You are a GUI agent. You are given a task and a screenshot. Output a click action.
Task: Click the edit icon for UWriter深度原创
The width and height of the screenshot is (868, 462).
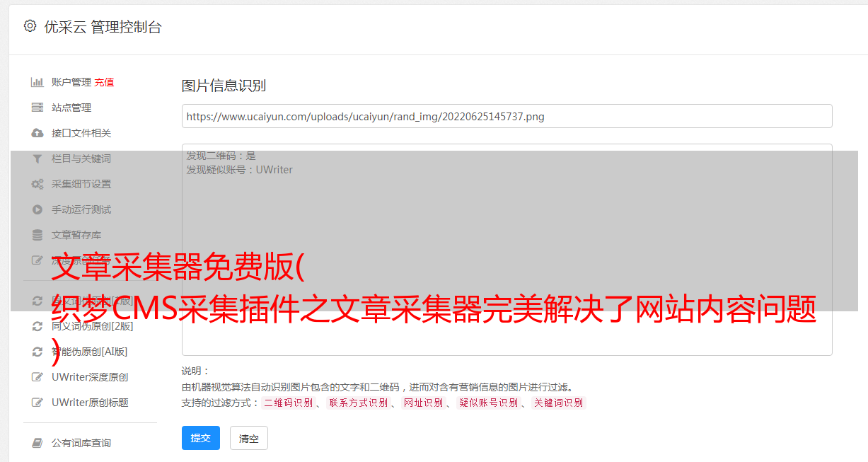[x=37, y=377]
